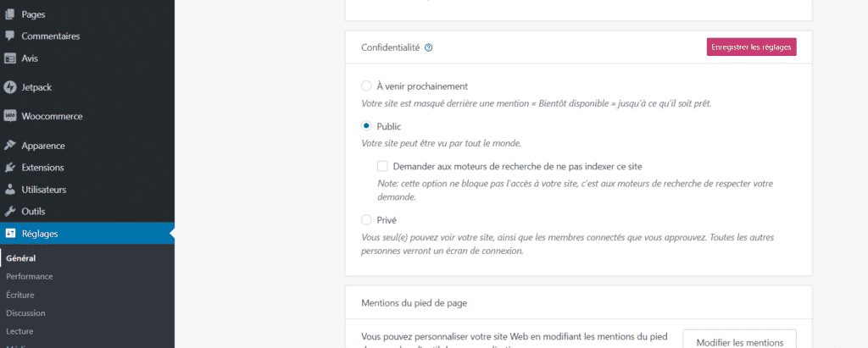Screen dimensions: 868x348
Task: Click the Pages icon in sidebar
Action: [10, 14]
